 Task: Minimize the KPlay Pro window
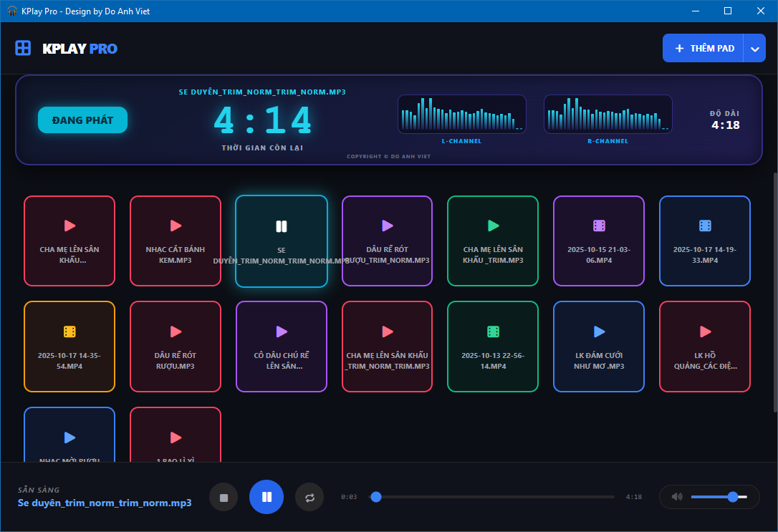(696, 11)
